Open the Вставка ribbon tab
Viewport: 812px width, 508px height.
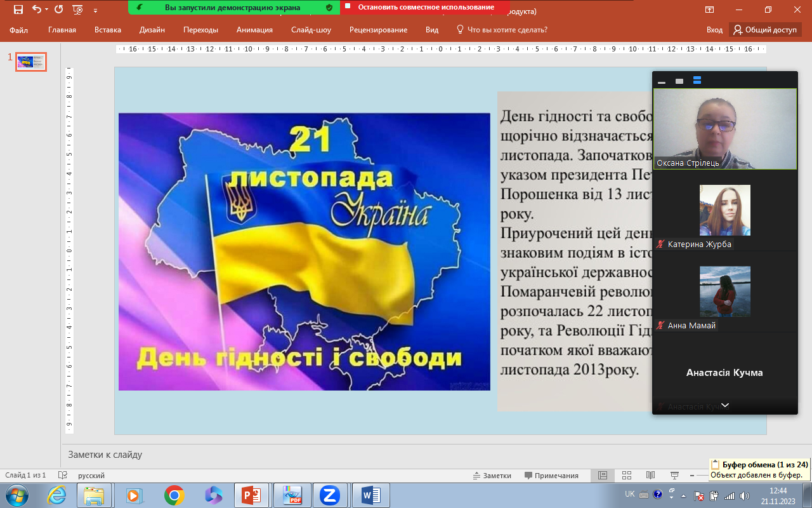coord(107,30)
